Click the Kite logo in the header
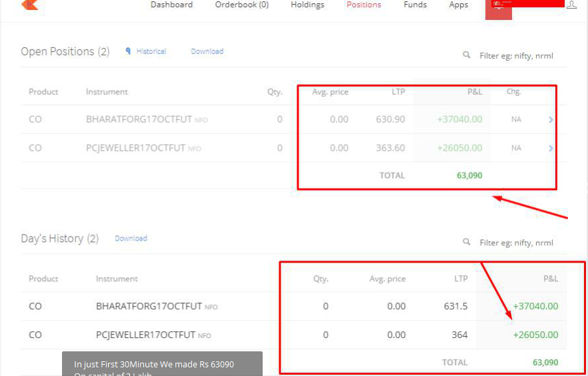Screen dimensions: 588x376 pos(29,5)
